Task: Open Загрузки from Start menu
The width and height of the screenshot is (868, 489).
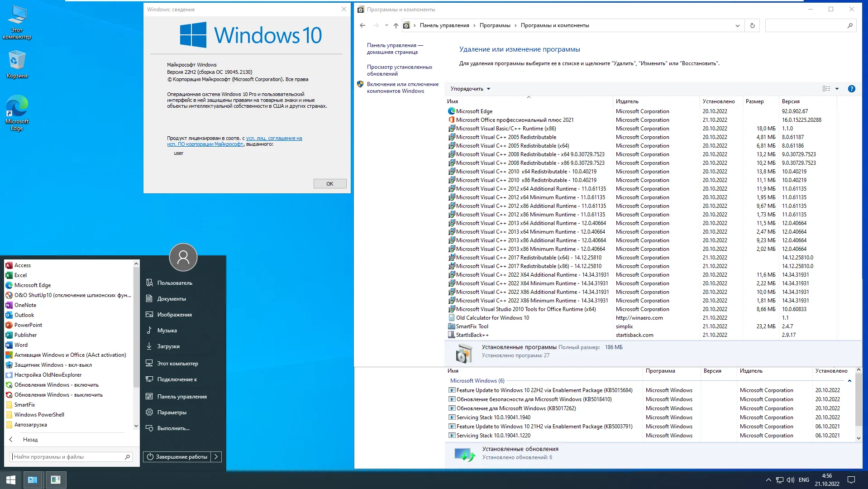Action: (168, 346)
